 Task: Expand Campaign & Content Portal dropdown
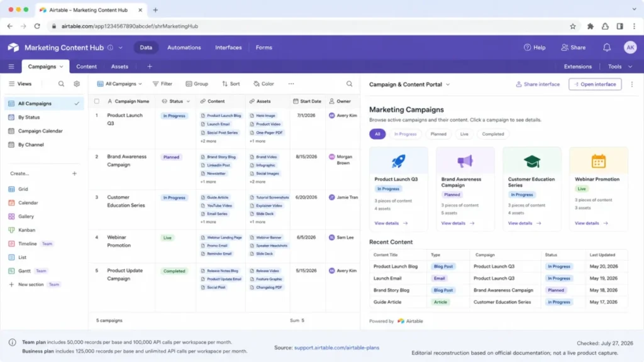pyautogui.click(x=448, y=85)
